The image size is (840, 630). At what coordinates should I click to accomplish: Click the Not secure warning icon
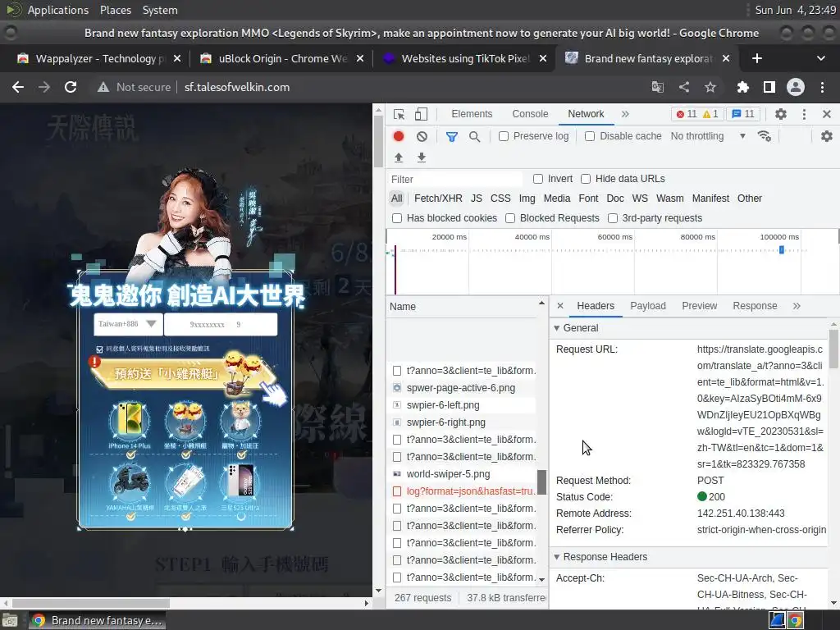103,87
